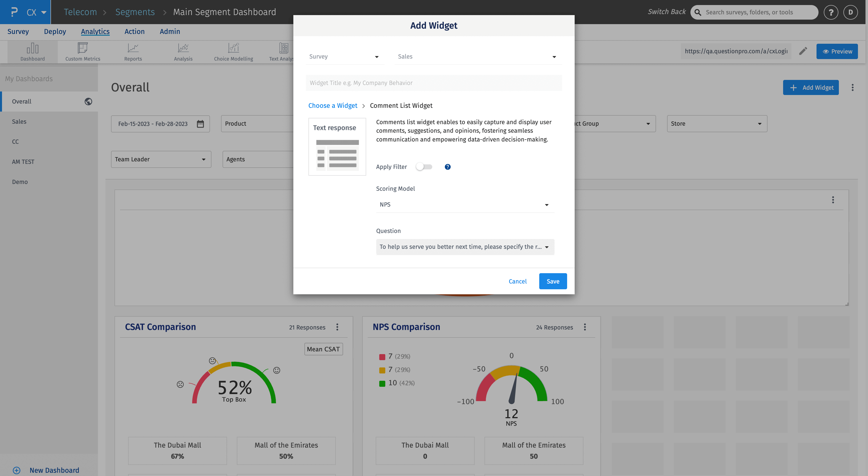Select the Sales dashboard item
This screenshot has height=476, width=868.
pos(19,122)
